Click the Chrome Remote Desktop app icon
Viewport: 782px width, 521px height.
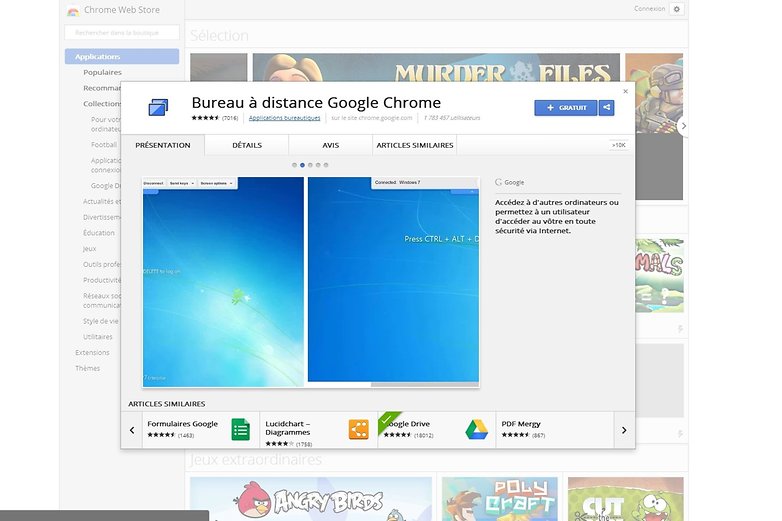158,108
